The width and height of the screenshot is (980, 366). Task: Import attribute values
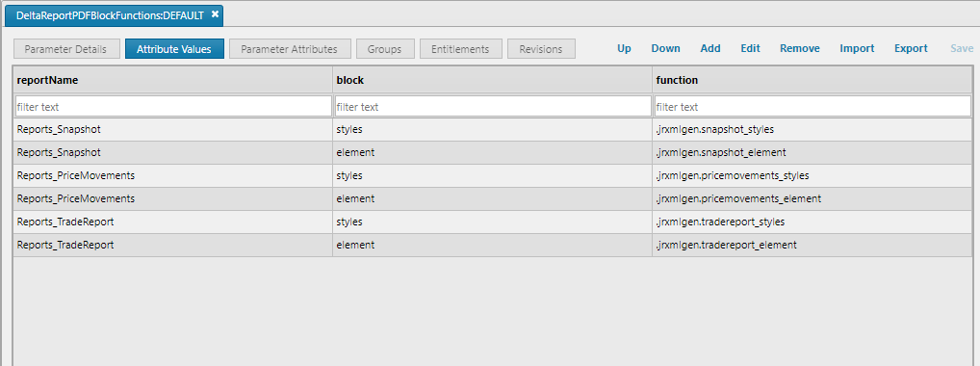[x=857, y=48]
